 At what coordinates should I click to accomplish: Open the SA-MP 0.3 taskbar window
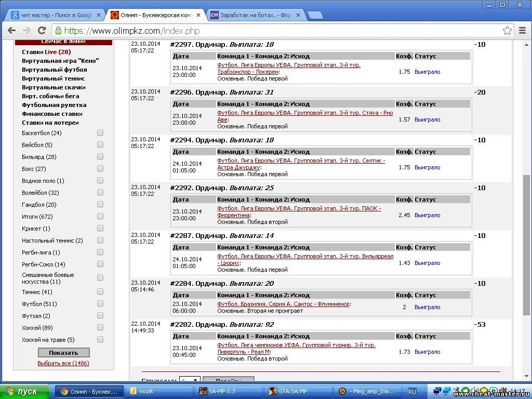pos(229,391)
